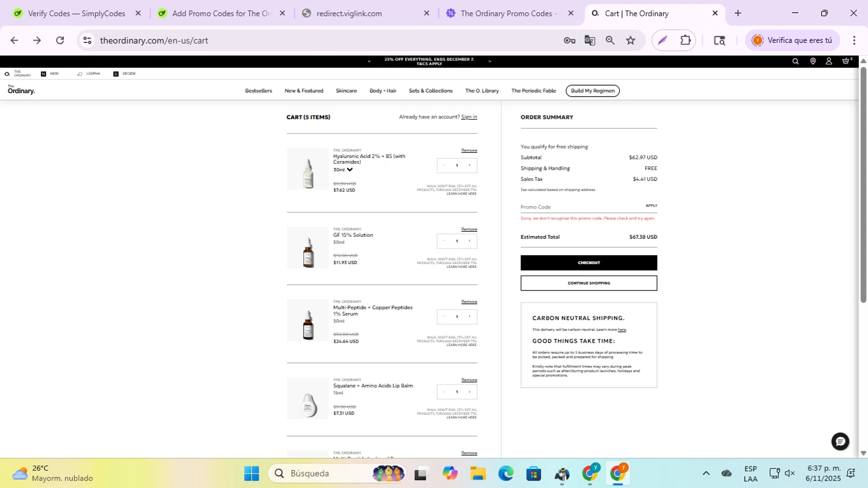Reload the page in Chrome
The image size is (868, 488).
60,41
